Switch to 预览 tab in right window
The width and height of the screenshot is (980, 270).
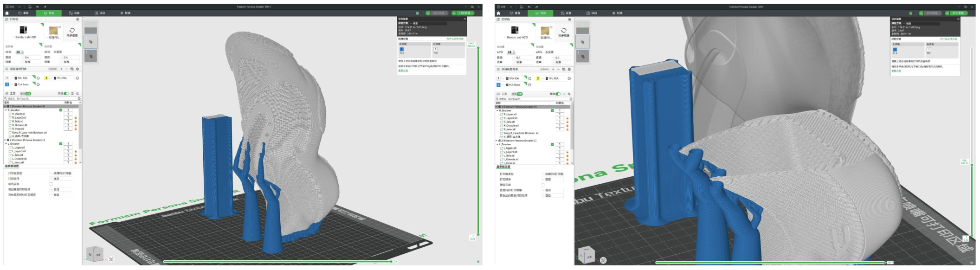[x=541, y=13]
